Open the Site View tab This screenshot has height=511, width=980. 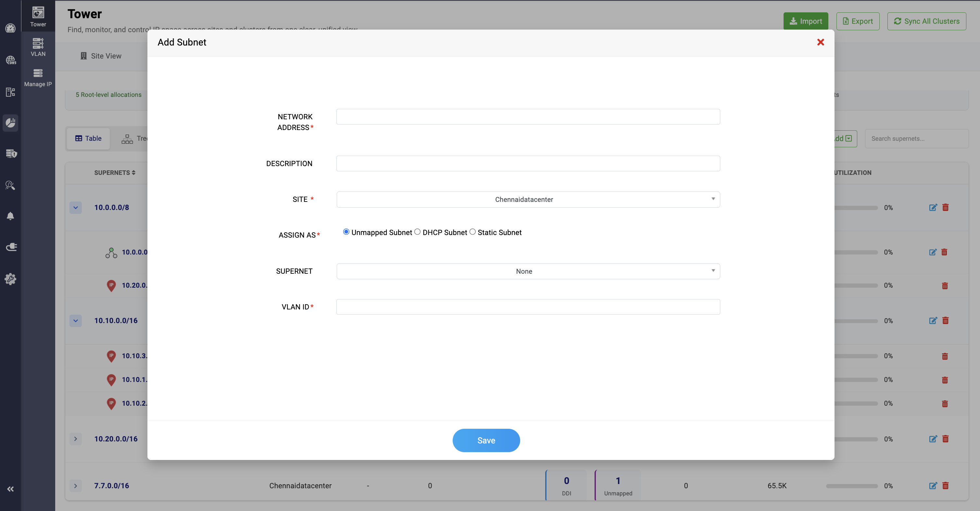[x=101, y=56]
